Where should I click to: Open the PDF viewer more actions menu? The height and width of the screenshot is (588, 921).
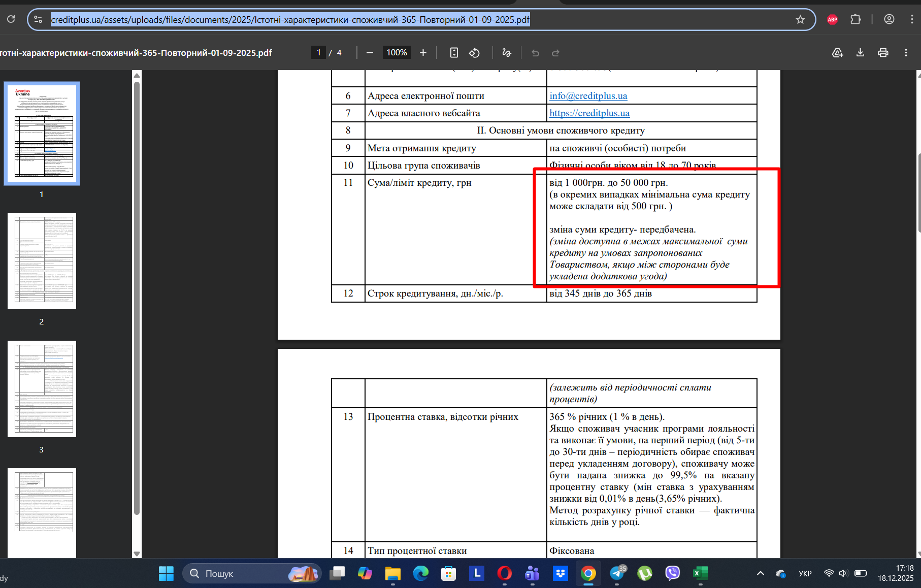(x=906, y=53)
